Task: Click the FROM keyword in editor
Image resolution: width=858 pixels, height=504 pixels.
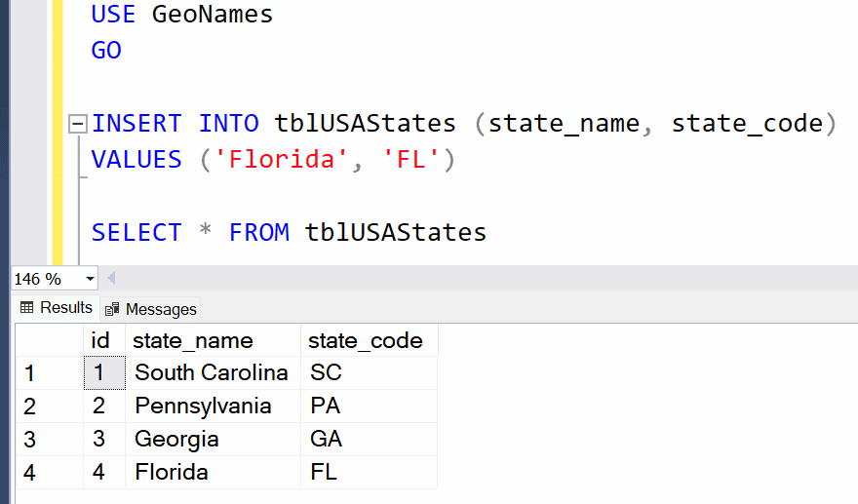Action: tap(258, 233)
